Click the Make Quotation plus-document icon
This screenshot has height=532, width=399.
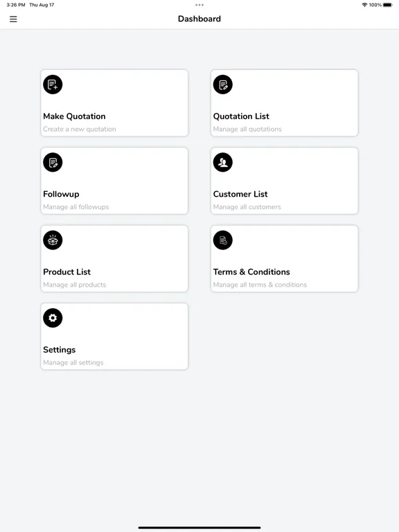click(x=53, y=85)
